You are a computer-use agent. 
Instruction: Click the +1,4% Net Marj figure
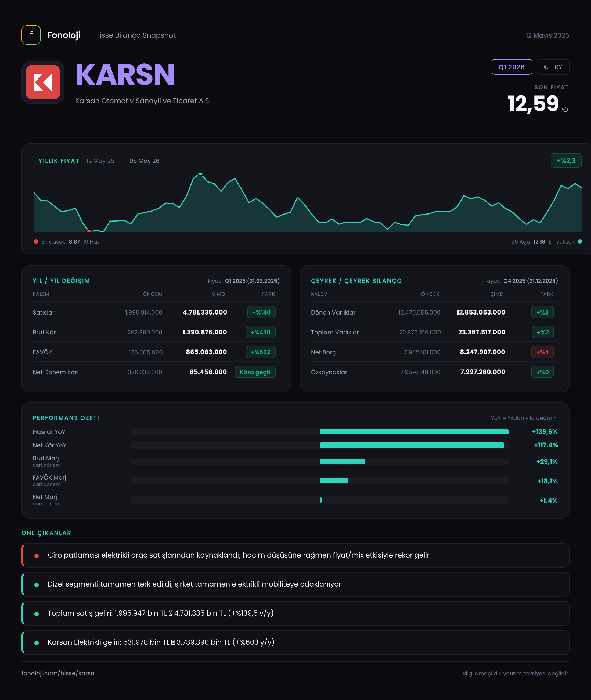pos(549,501)
